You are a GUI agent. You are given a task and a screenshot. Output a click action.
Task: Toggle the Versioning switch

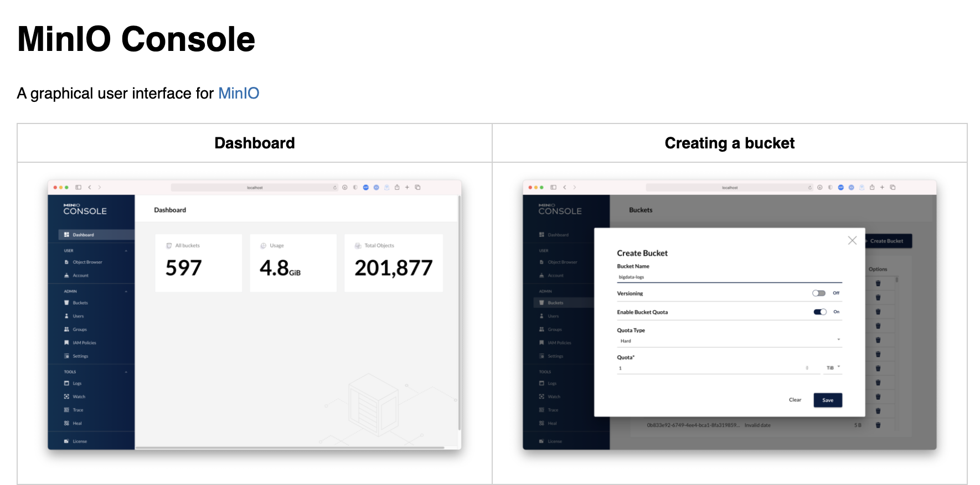pos(819,293)
